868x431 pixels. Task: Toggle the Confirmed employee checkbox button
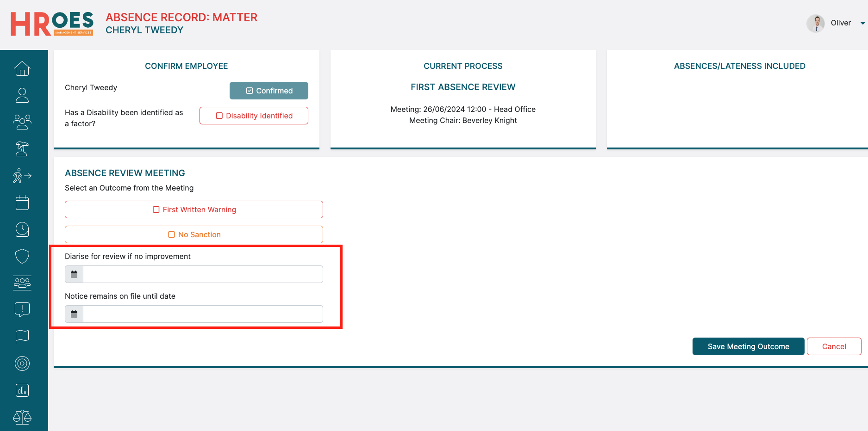click(269, 91)
